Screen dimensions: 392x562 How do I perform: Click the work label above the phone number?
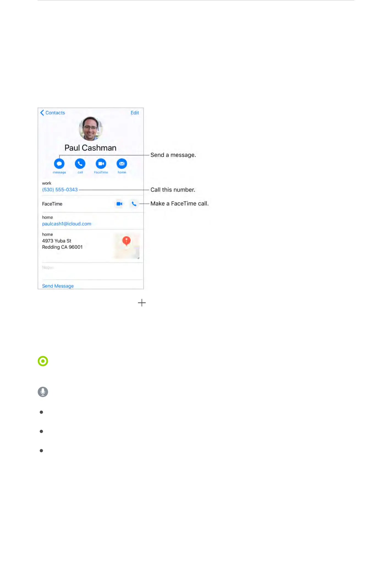click(47, 183)
